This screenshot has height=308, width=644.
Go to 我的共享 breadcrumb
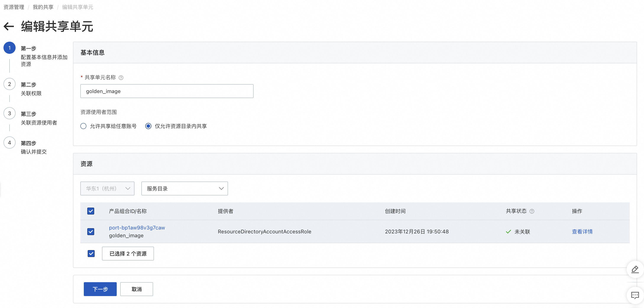43,7
